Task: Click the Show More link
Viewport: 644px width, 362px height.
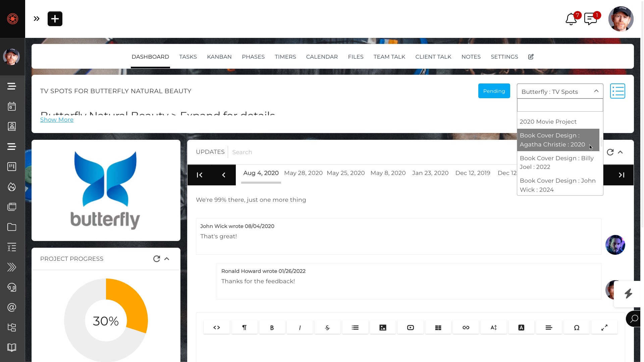Action: click(57, 120)
